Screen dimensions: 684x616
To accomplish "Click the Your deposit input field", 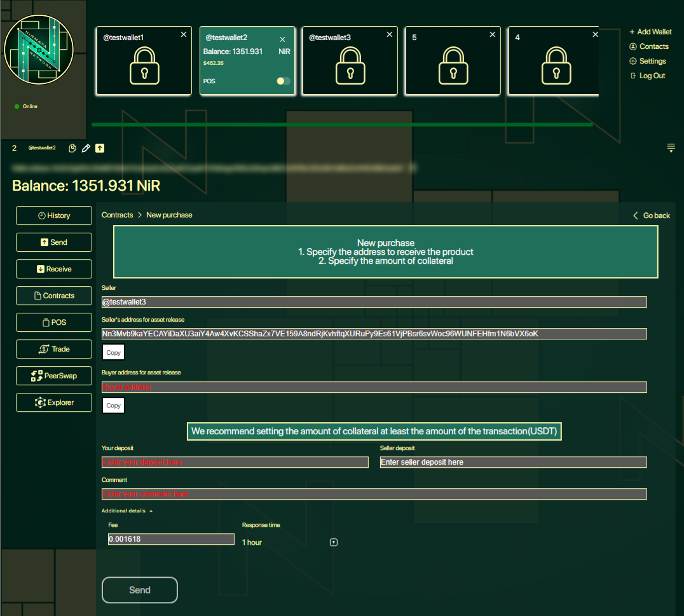I will click(235, 462).
